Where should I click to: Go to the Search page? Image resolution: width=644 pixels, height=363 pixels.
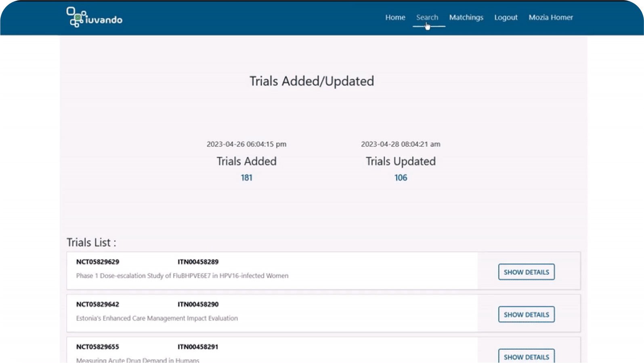tap(427, 17)
